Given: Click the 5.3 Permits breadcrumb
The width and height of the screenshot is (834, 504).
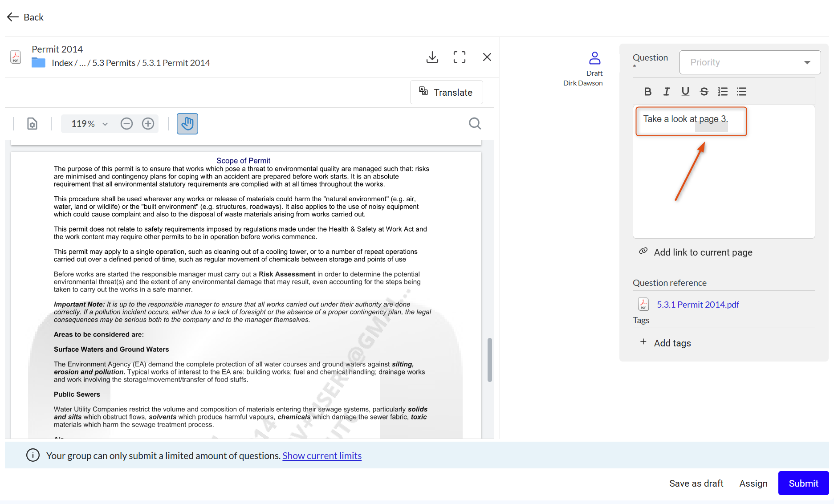Looking at the screenshot, I should [x=114, y=63].
